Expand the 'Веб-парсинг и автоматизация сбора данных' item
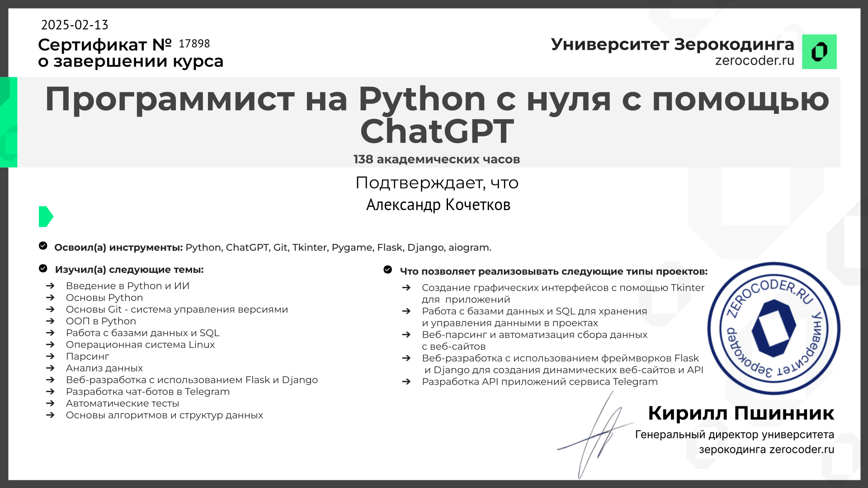The width and height of the screenshot is (868, 488). coord(535,335)
